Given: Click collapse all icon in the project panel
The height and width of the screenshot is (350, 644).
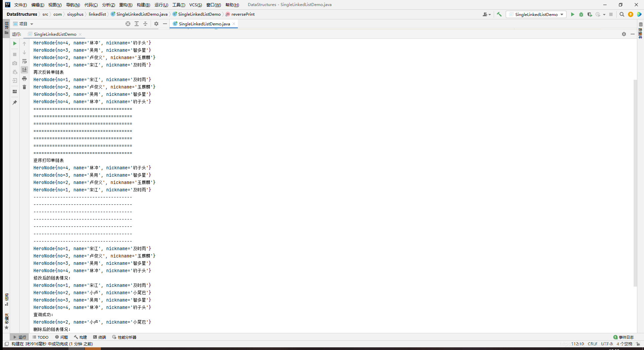Looking at the screenshot, I should [x=145, y=24].
